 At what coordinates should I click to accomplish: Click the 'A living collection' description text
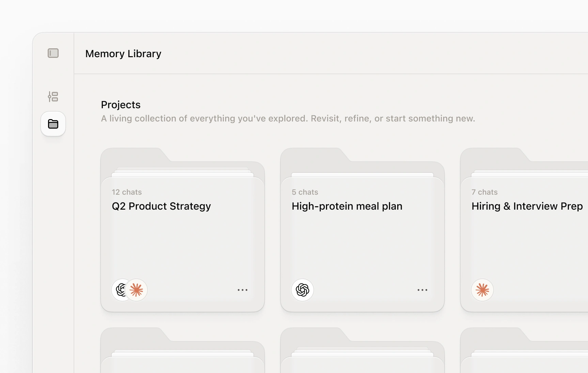click(x=288, y=118)
